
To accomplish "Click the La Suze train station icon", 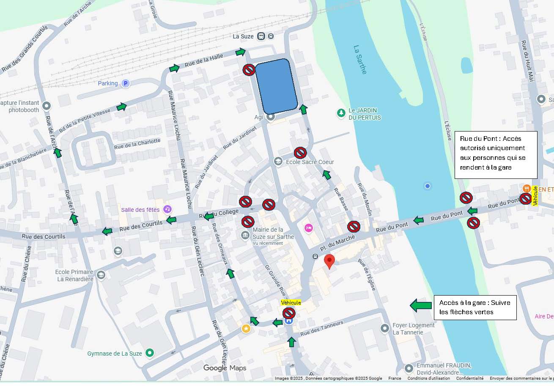I will 261,36.
